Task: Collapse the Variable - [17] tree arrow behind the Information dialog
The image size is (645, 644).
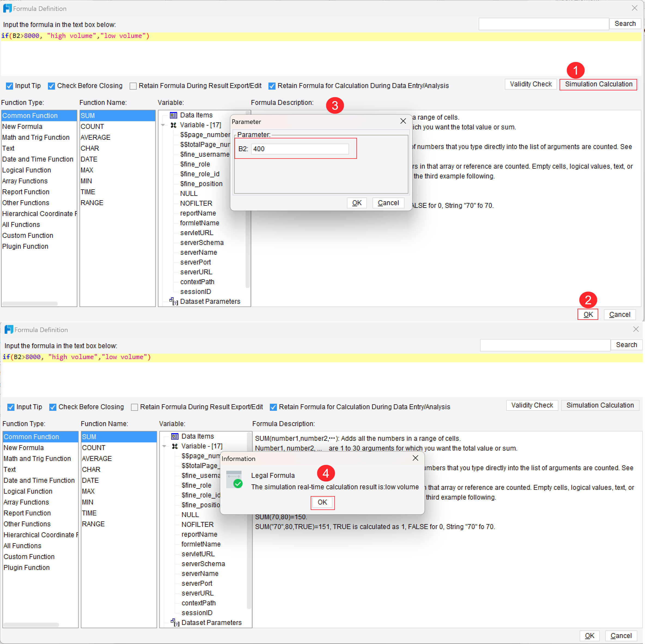Action: [164, 446]
